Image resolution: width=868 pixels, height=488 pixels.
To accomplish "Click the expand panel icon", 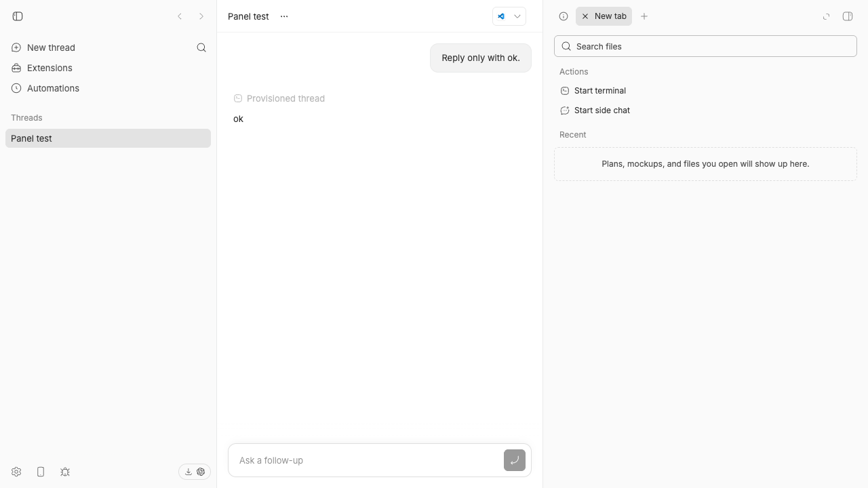I will [826, 16].
